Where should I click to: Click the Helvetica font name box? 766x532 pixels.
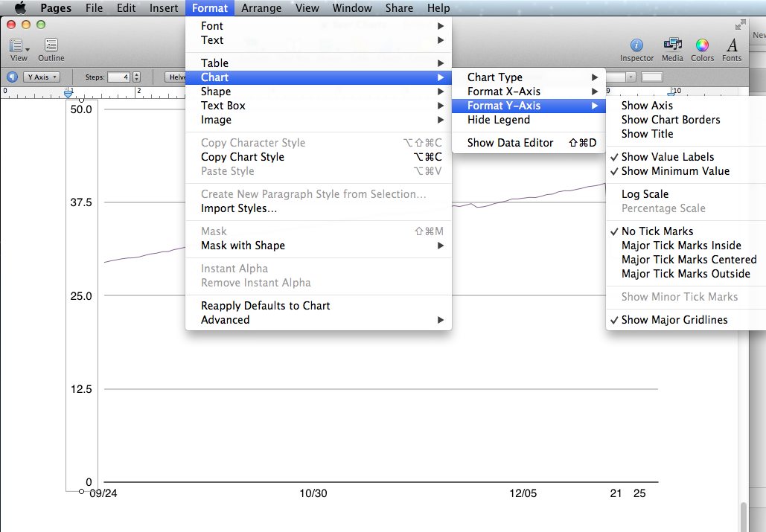[175, 77]
